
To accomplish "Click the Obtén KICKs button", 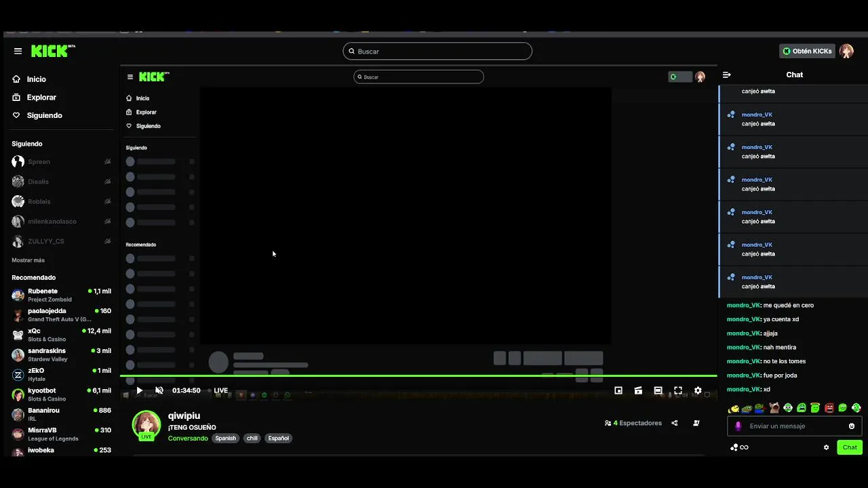I will [x=807, y=51].
